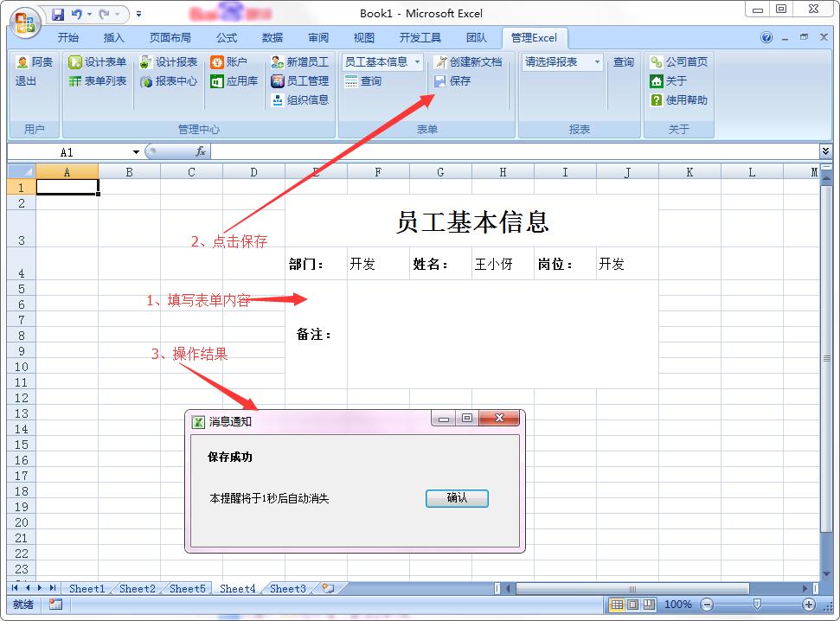Save workbook via quick access toolbar
840x621 pixels.
click(x=57, y=15)
